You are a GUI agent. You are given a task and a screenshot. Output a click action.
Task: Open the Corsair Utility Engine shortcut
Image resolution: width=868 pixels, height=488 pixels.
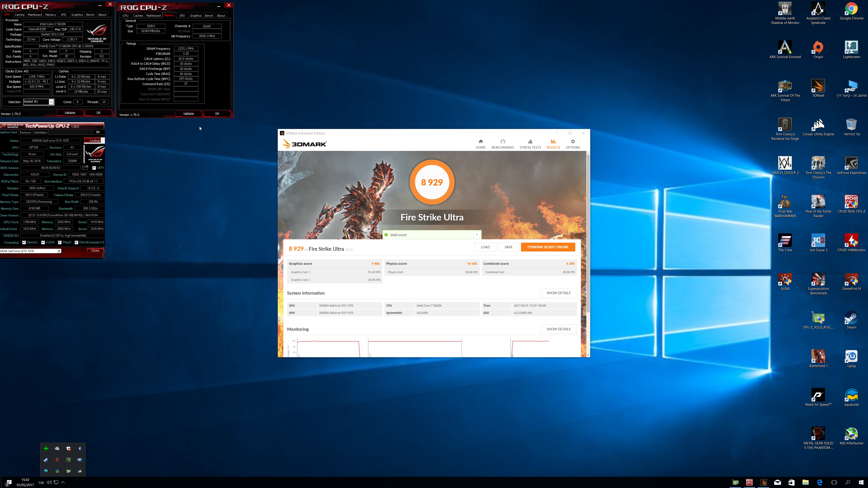[818, 127]
